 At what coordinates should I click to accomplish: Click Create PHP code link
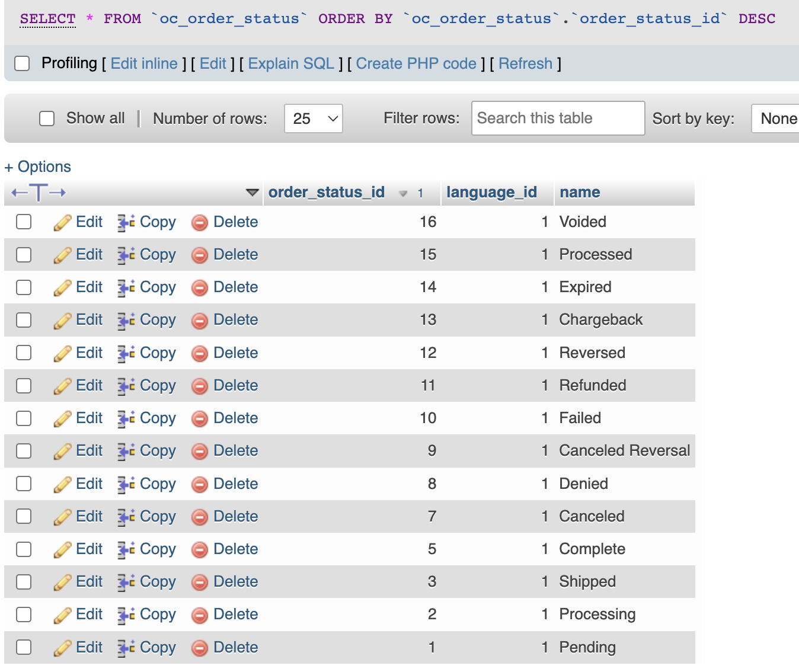point(416,63)
